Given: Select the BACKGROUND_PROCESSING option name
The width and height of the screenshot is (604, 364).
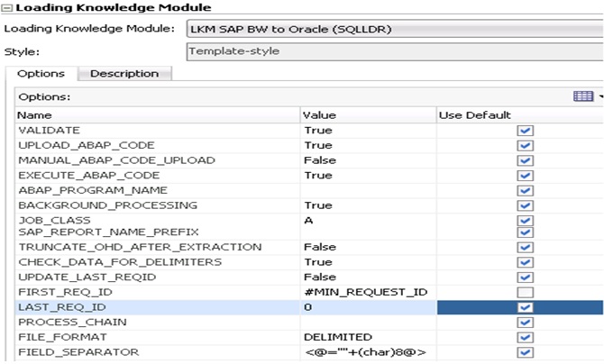Looking at the screenshot, I should tap(107, 205).
